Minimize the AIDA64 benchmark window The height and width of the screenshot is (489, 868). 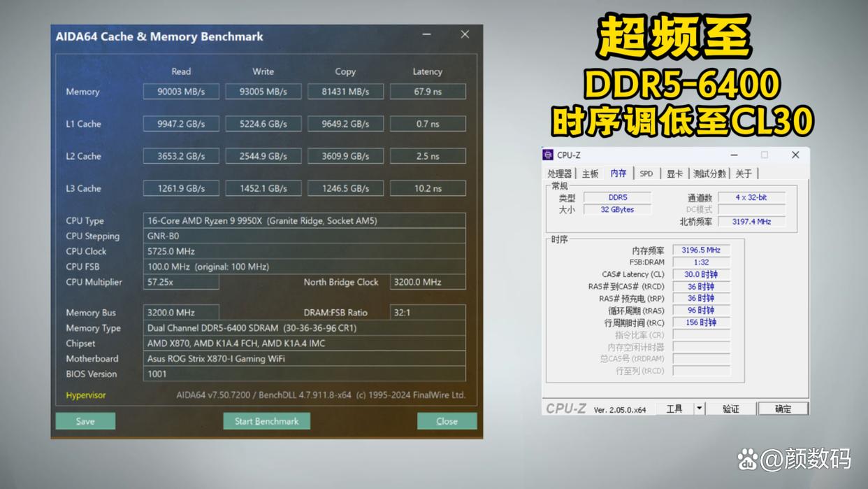tap(426, 35)
